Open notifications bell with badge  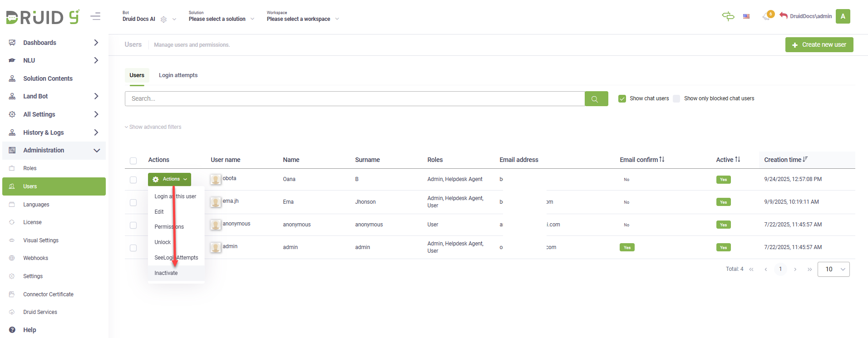(768, 16)
